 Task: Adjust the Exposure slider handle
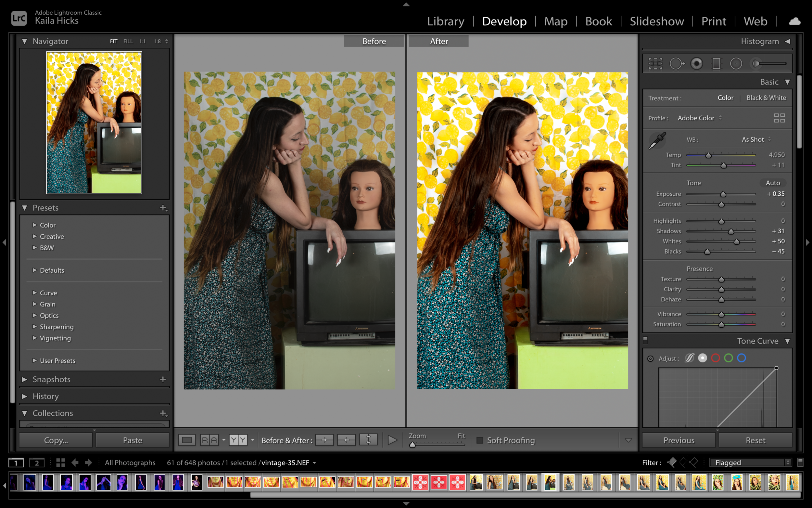coord(723,195)
